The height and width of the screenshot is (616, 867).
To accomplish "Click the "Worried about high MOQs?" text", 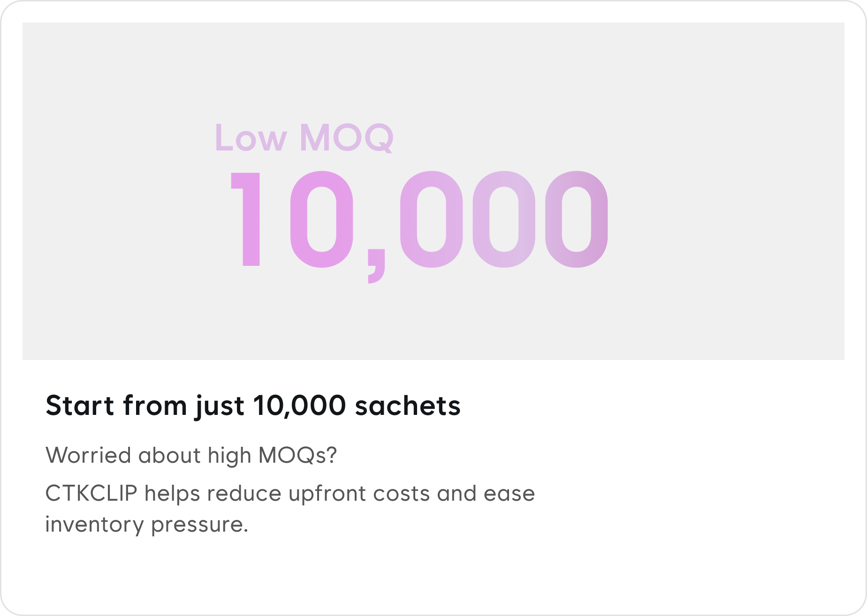I will click(x=191, y=455).
